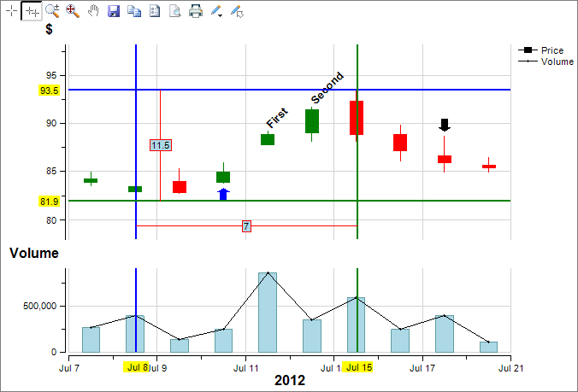This screenshot has width=578, height=392.
Task: Select the pan hand tool
Action: (x=93, y=11)
